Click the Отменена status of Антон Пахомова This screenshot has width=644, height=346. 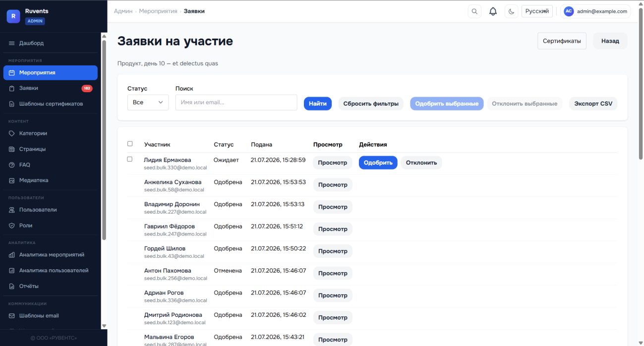[228, 271]
